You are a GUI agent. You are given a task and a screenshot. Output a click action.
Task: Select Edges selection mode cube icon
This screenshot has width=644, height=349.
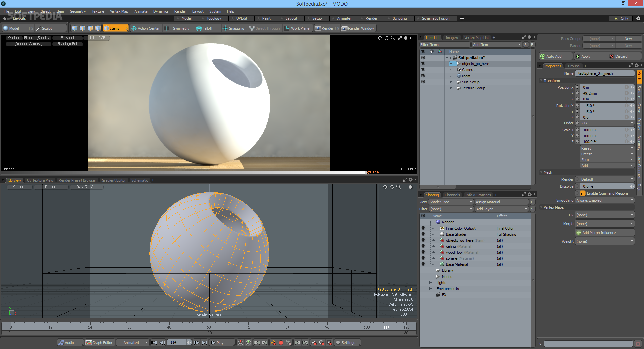click(83, 28)
